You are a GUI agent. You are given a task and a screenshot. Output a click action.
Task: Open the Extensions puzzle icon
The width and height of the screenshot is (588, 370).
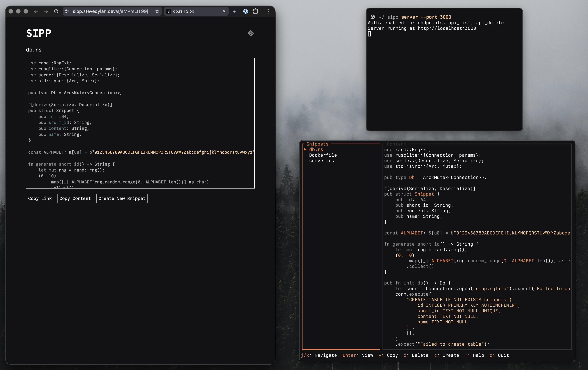point(256,11)
